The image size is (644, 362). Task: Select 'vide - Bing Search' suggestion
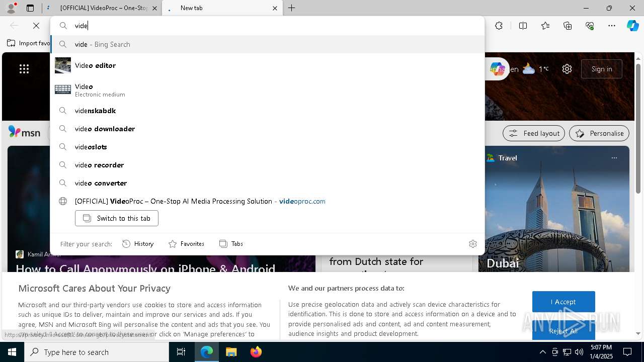(267, 44)
